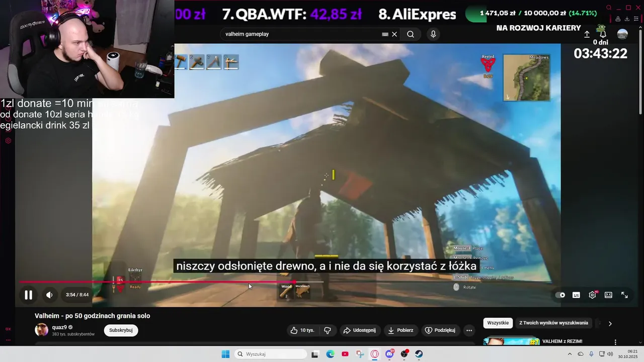
Task: Start voice search with microphone
Action: (x=433, y=34)
